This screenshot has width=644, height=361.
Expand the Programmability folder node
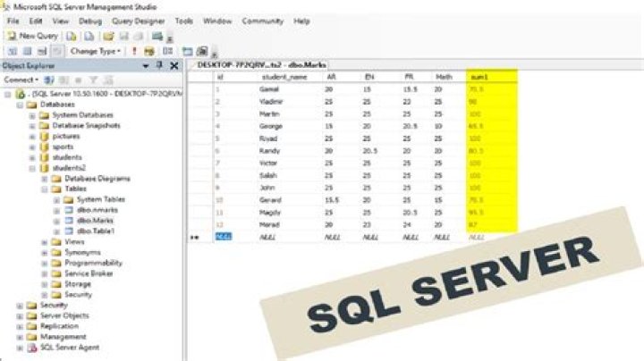[45, 263]
